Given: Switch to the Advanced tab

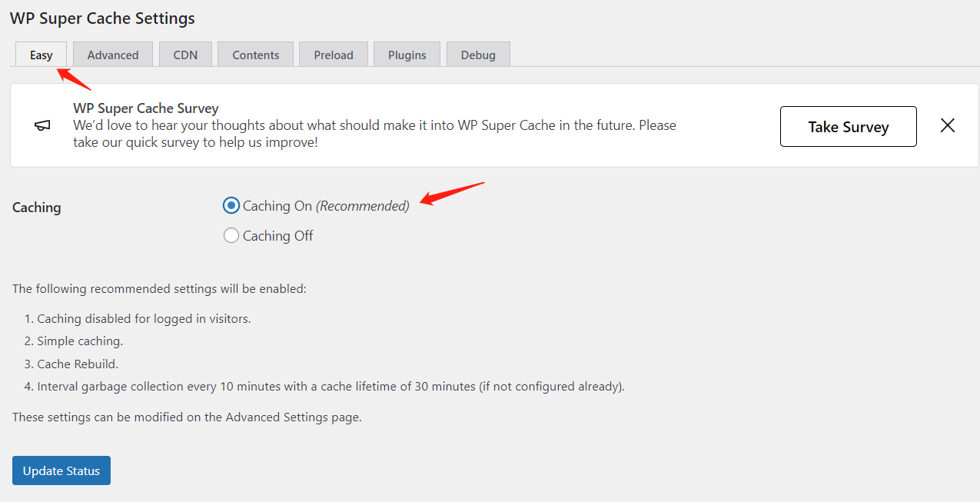Looking at the screenshot, I should click(113, 55).
